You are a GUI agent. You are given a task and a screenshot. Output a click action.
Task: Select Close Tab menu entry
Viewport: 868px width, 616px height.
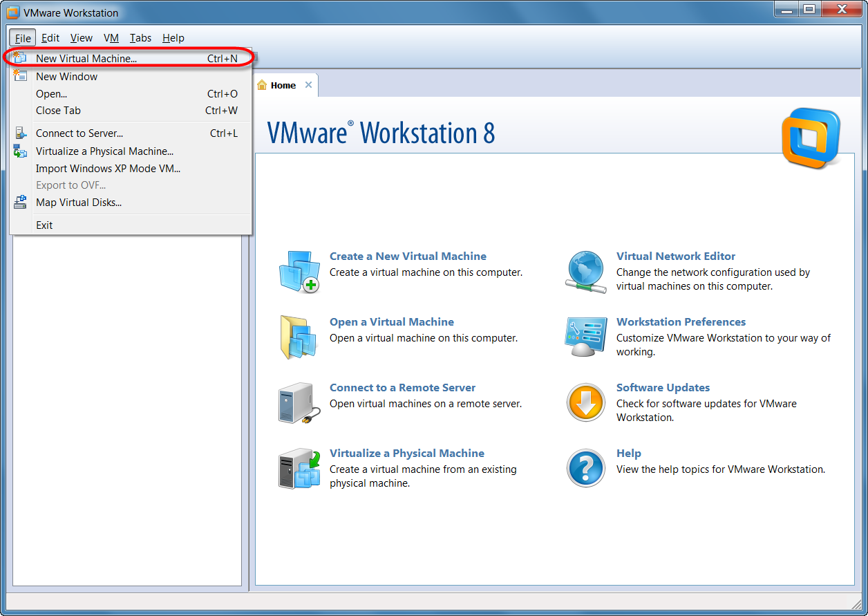[131, 111]
